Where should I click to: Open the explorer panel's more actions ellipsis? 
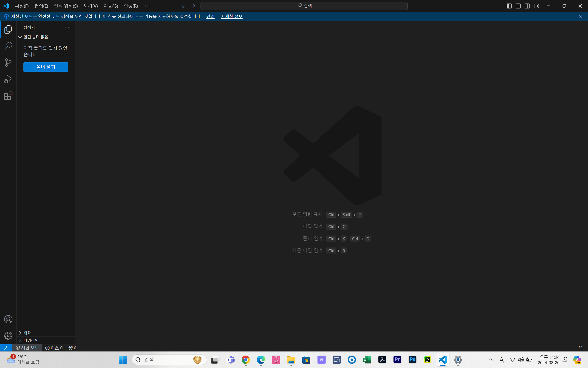[x=67, y=27]
